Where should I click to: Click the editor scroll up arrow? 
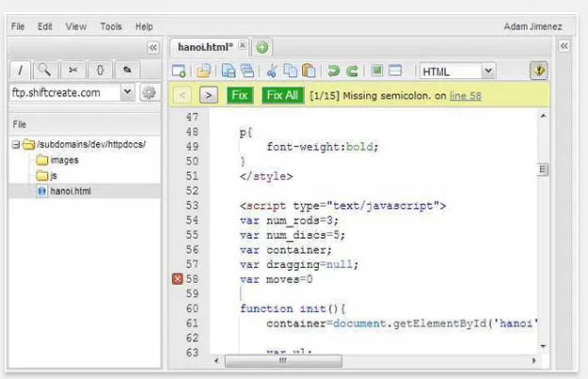click(543, 117)
